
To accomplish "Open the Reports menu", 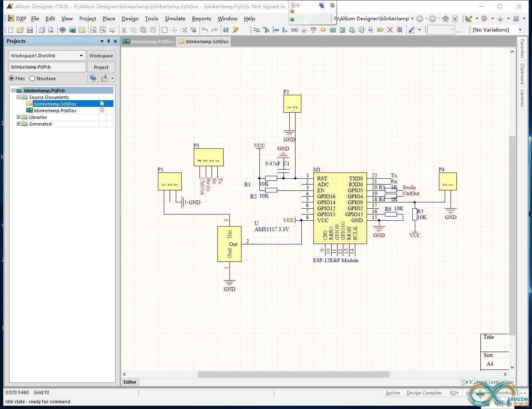I will click(x=202, y=19).
